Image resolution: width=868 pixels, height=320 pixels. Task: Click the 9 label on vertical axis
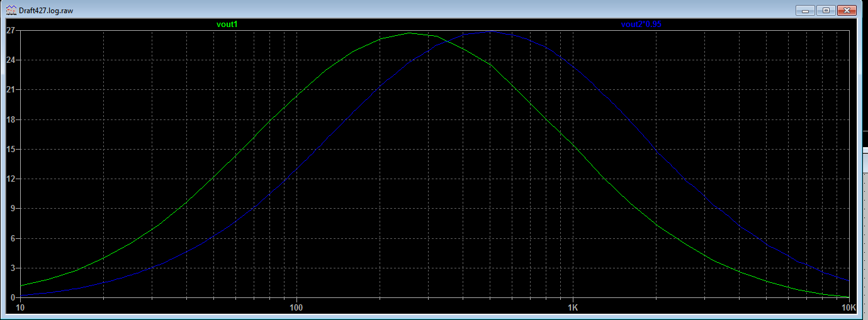(13, 208)
